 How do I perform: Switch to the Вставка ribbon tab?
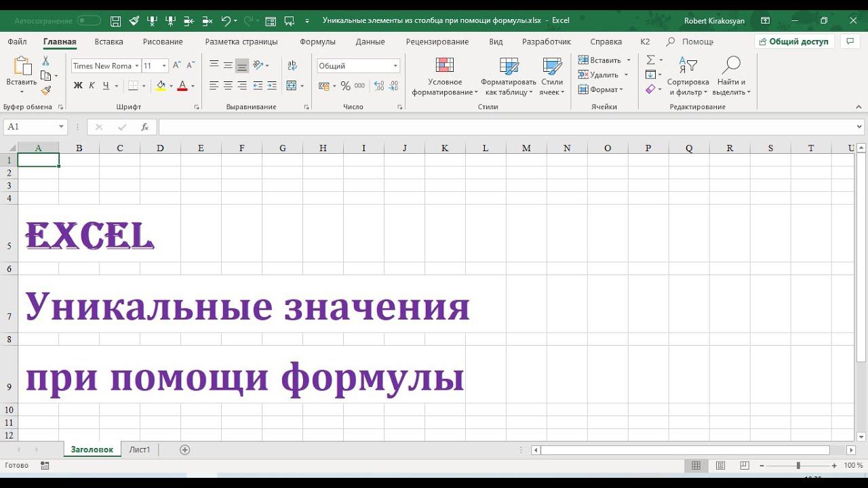[109, 42]
